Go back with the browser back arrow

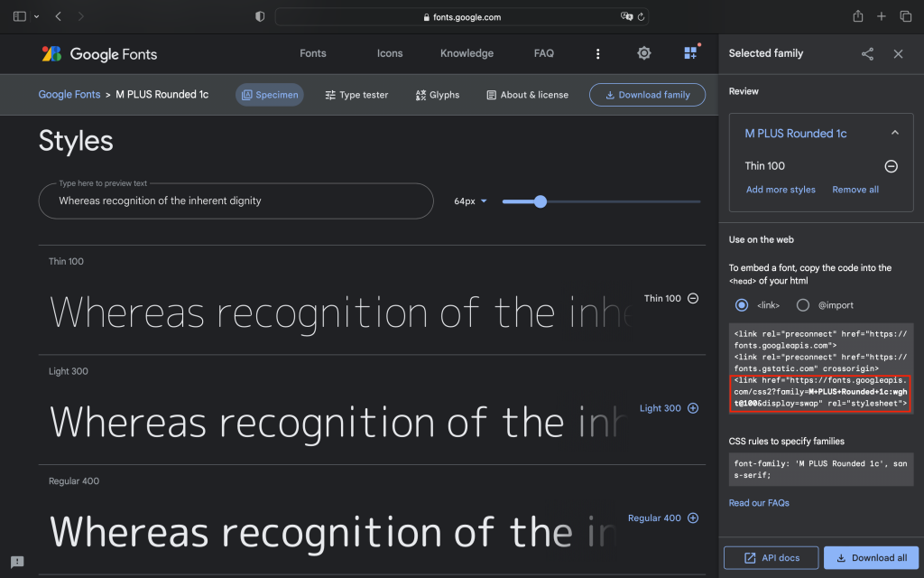click(x=58, y=16)
